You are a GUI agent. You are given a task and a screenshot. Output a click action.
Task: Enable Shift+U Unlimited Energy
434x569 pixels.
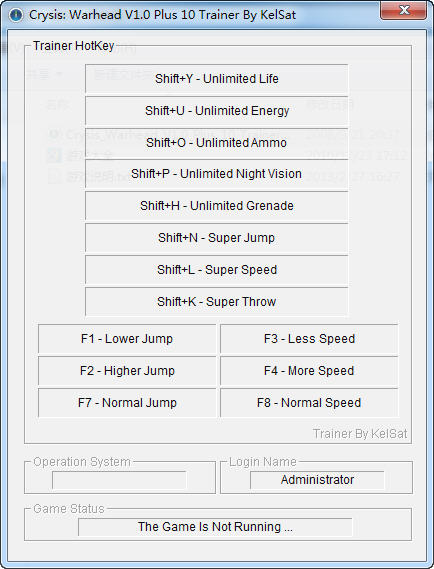[217, 111]
